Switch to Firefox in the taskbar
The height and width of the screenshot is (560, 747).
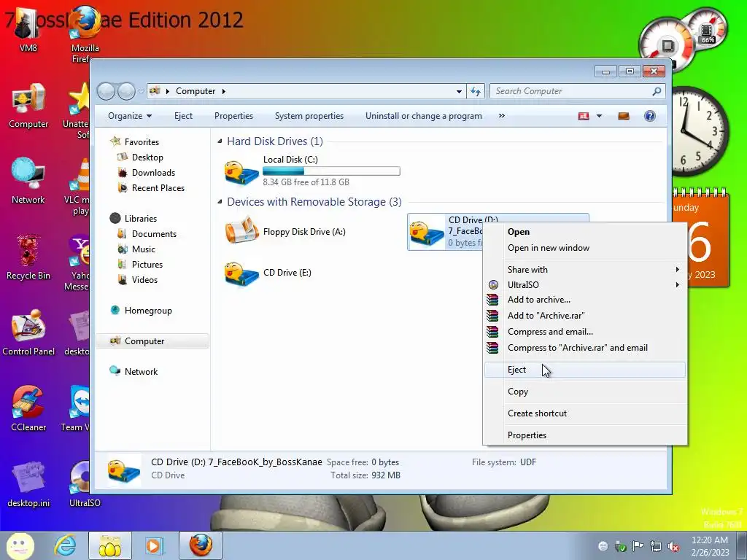point(201,545)
